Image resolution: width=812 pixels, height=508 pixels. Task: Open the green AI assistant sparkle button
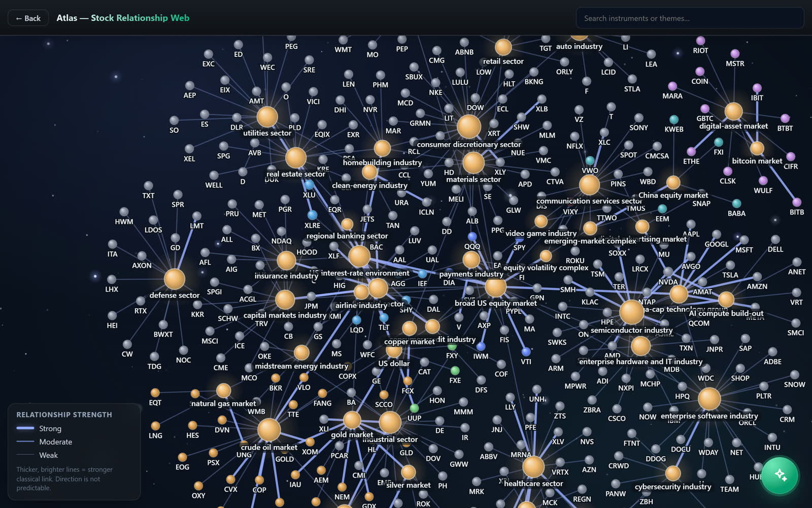point(780,475)
